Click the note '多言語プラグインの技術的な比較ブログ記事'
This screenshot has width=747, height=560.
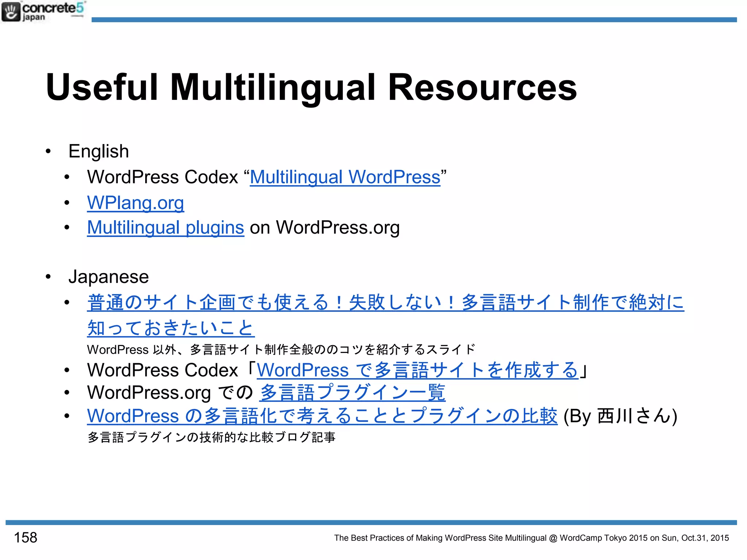[x=211, y=437]
